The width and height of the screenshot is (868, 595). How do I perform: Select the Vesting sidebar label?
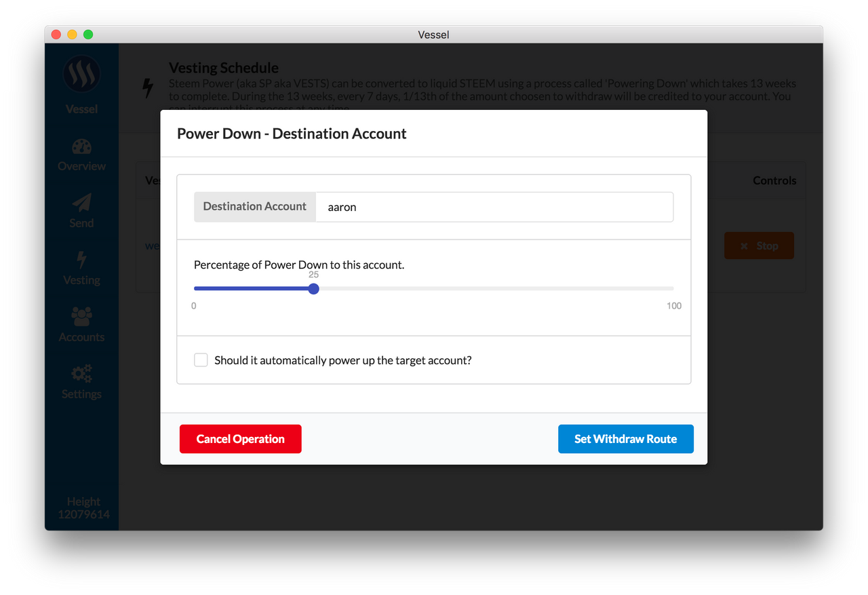coord(81,280)
